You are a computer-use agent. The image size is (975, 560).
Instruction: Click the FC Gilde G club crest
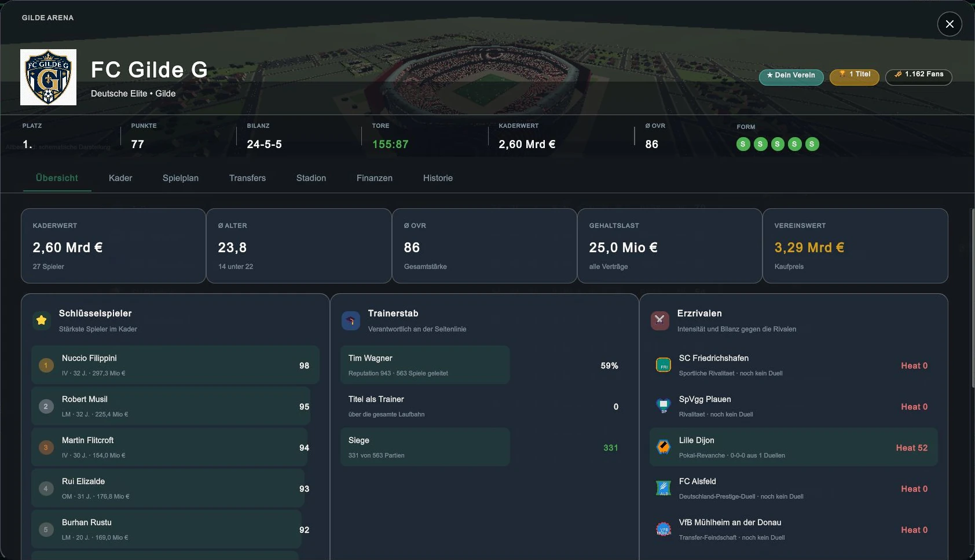(x=48, y=77)
